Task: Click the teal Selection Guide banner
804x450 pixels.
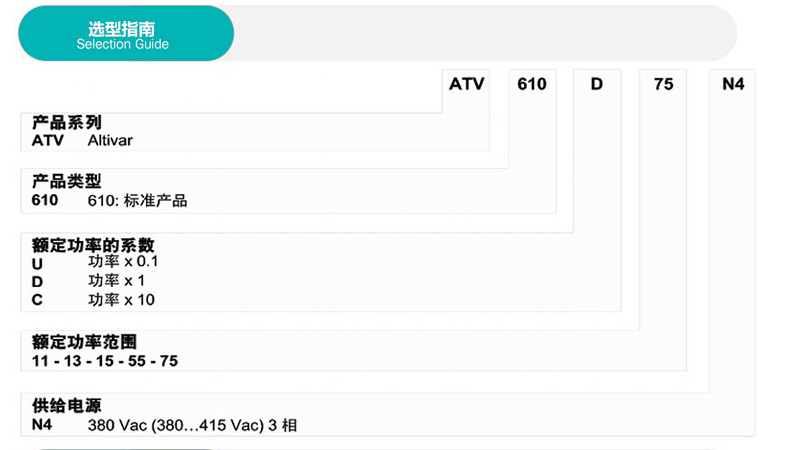Action: [x=126, y=34]
